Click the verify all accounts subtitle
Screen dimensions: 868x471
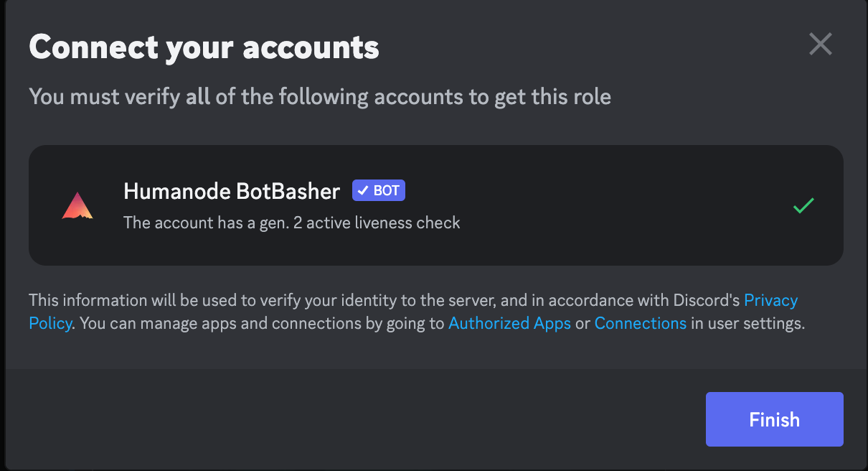pos(320,96)
